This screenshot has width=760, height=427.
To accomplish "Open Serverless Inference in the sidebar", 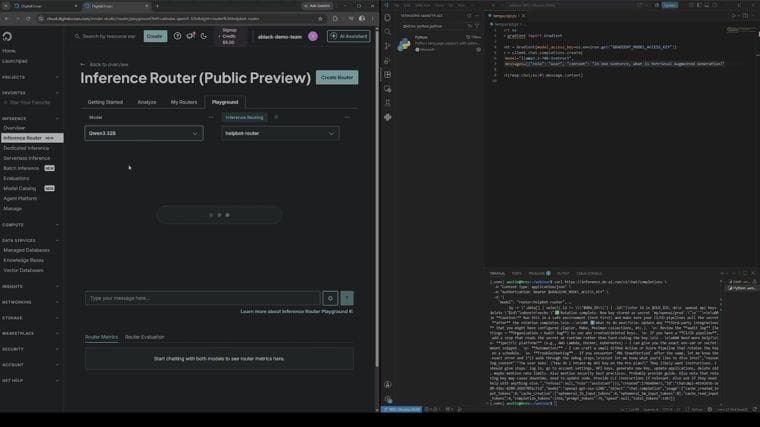I will (27, 158).
